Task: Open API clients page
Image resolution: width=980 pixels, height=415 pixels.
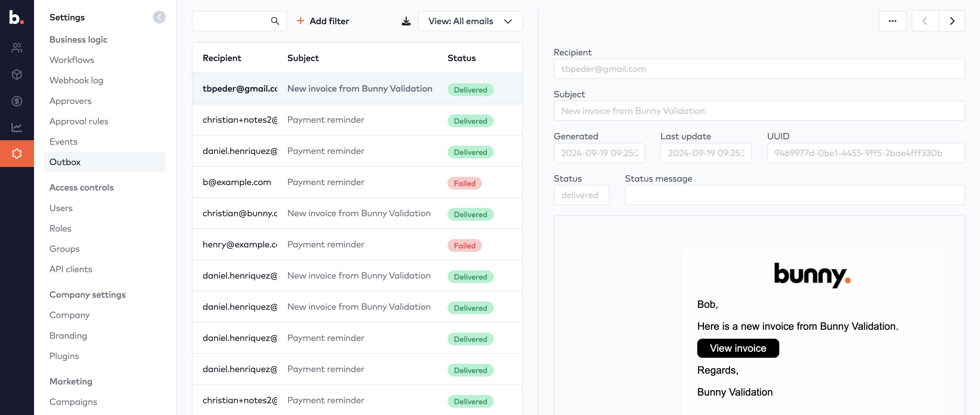Action: pos(71,269)
